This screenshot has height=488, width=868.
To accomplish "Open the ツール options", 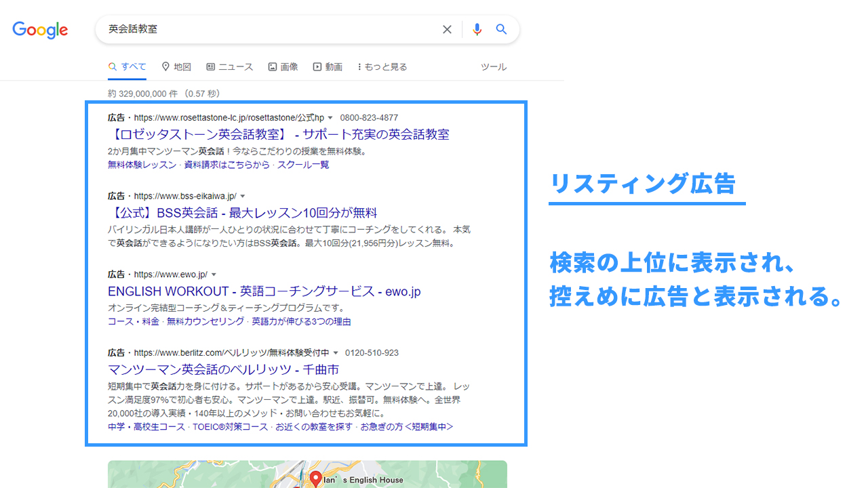I will [494, 66].
